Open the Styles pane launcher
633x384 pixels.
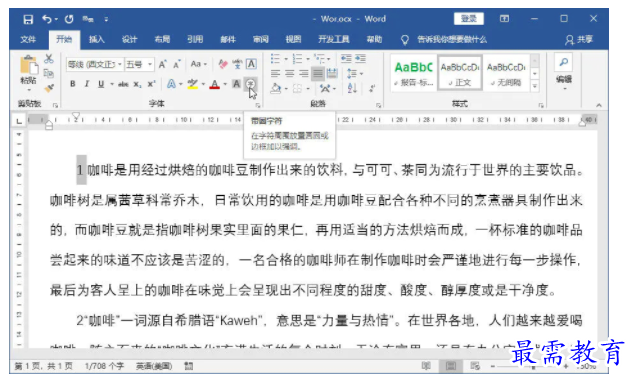click(x=541, y=105)
